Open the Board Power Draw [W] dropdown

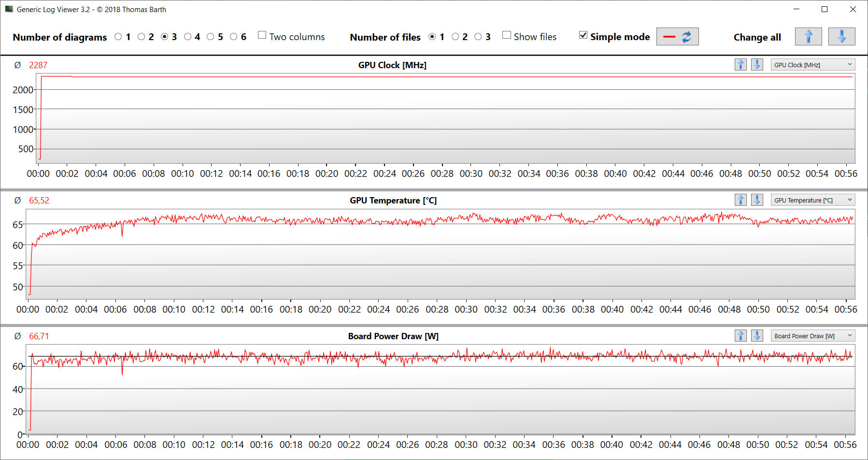812,336
